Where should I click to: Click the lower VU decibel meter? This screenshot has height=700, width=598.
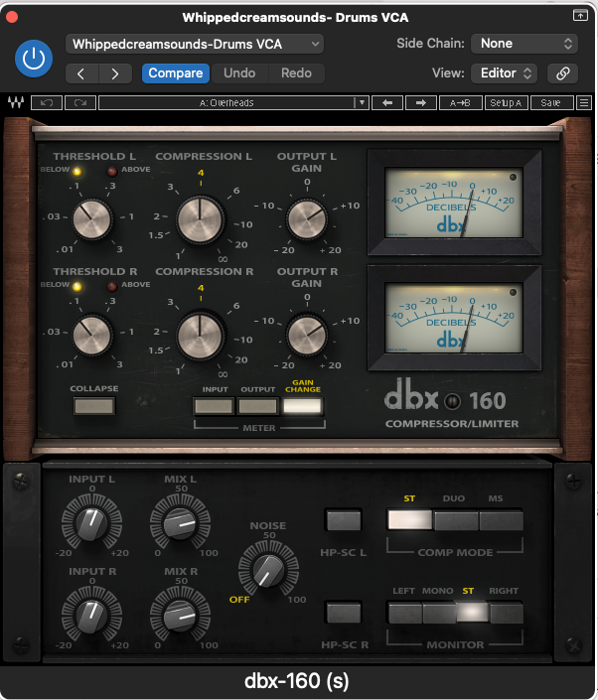coord(454,318)
